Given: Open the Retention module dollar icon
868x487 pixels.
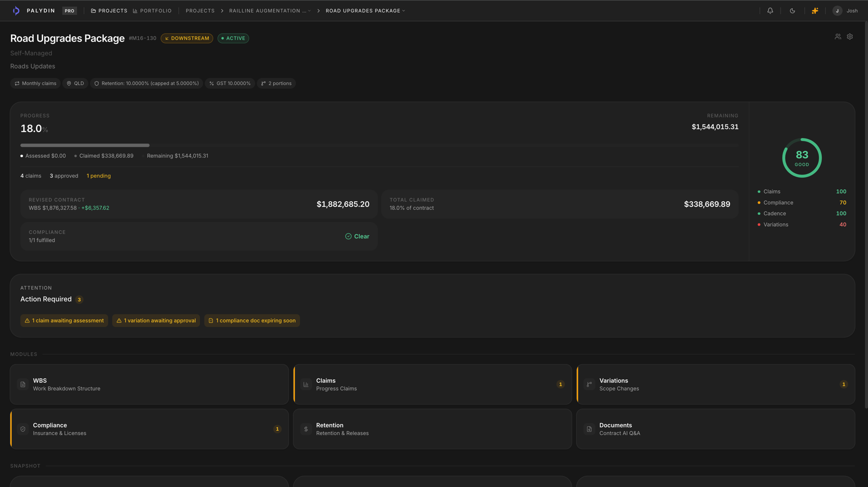Looking at the screenshot, I should 306,429.
